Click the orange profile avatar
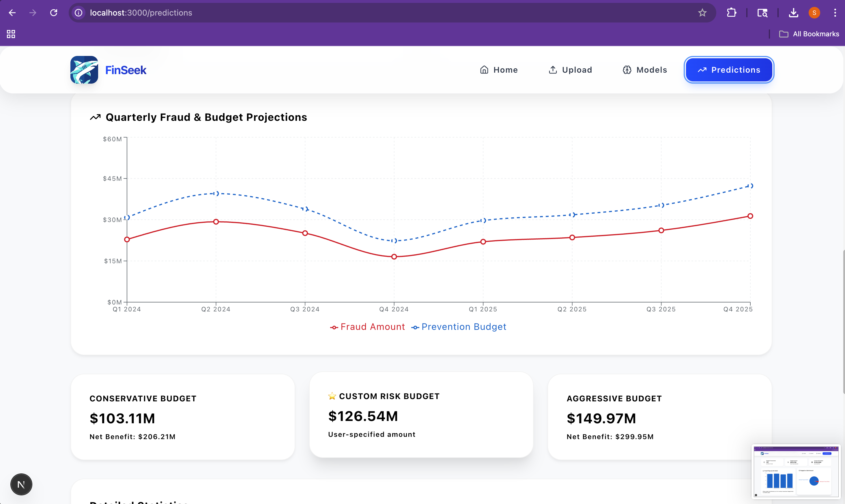Screen dimensions: 845x504 (814, 13)
